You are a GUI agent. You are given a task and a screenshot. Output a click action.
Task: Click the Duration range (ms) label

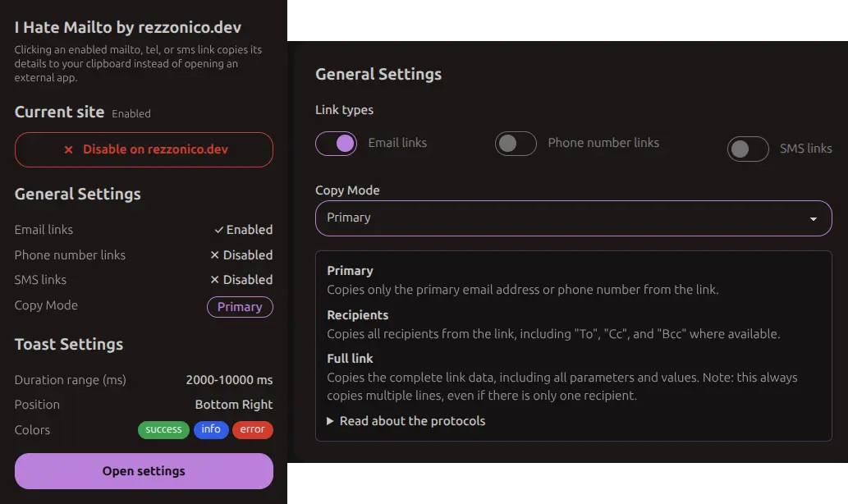71,380
